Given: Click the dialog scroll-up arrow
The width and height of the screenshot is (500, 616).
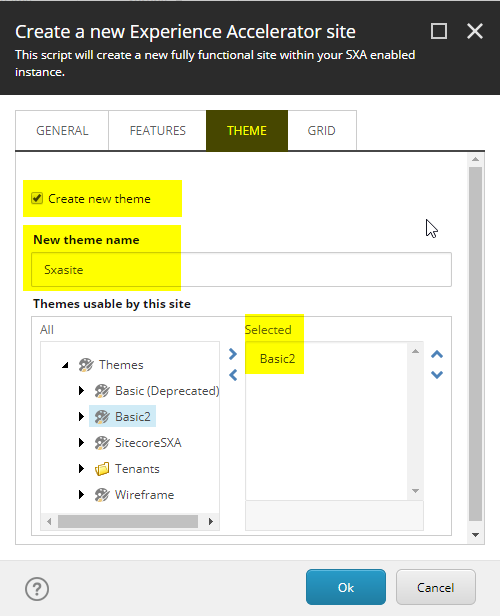Looking at the screenshot, I should coord(475,159).
